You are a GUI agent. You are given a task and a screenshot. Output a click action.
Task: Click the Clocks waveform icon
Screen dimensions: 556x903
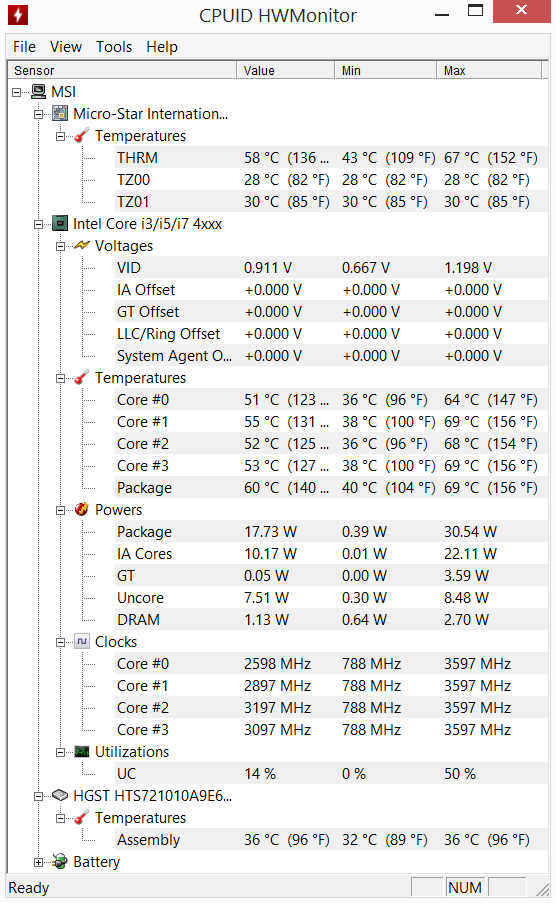(82, 641)
